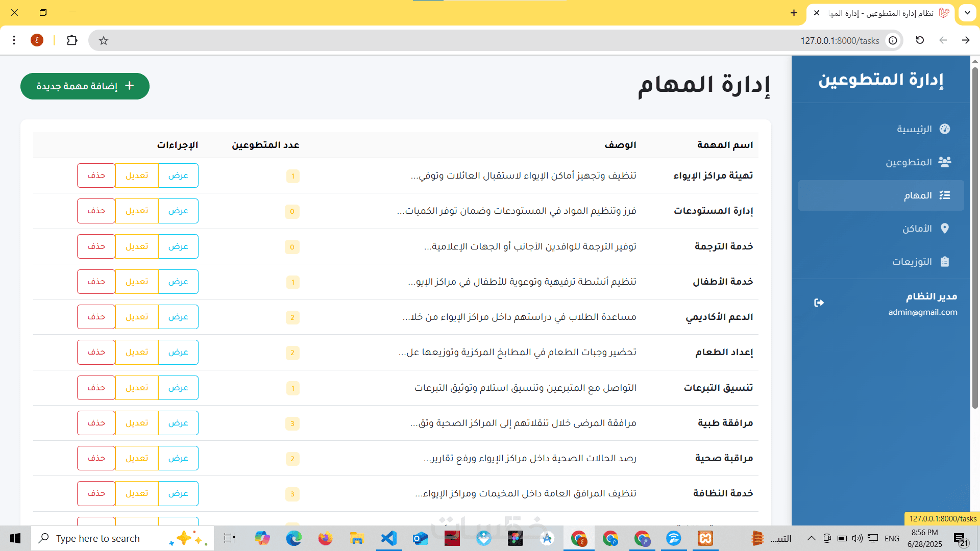Open Chrome's three-dot menu
Image resolution: width=980 pixels, height=551 pixels.
click(x=14, y=40)
